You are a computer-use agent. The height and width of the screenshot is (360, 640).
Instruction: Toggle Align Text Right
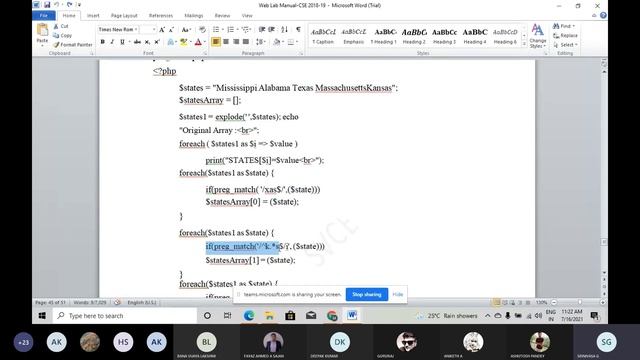(236, 42)
